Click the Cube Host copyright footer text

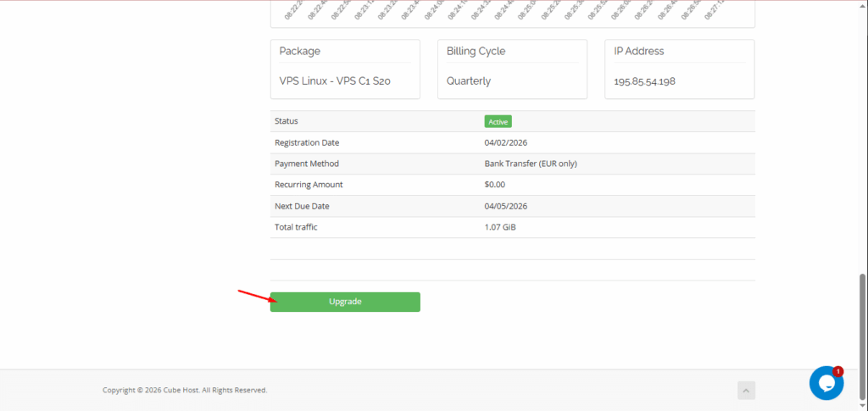click(185, 391)
